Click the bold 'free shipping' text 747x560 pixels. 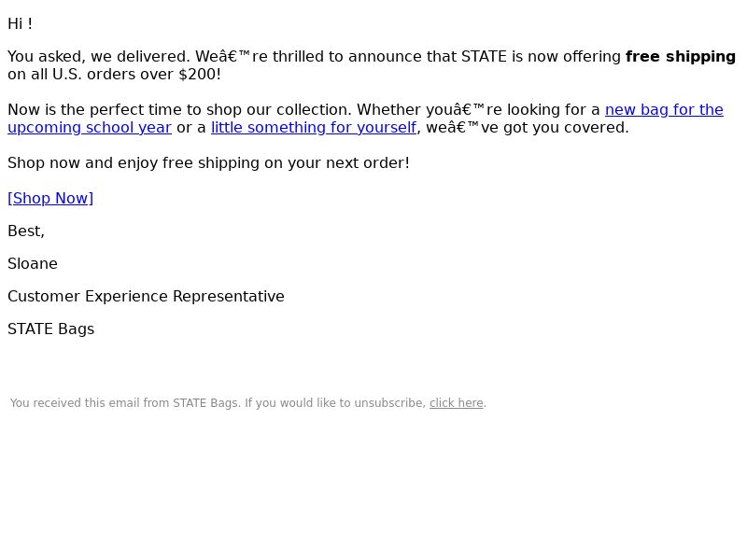pos(681,56)
